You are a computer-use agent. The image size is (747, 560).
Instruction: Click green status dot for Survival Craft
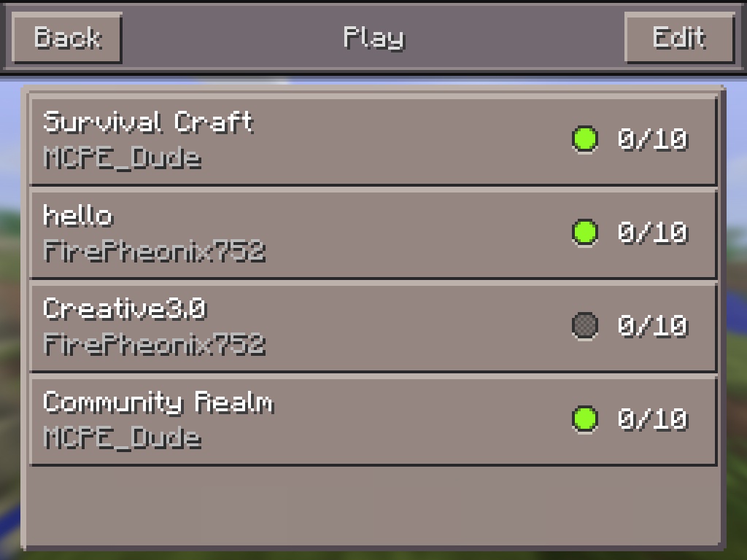tap(585, 139)
